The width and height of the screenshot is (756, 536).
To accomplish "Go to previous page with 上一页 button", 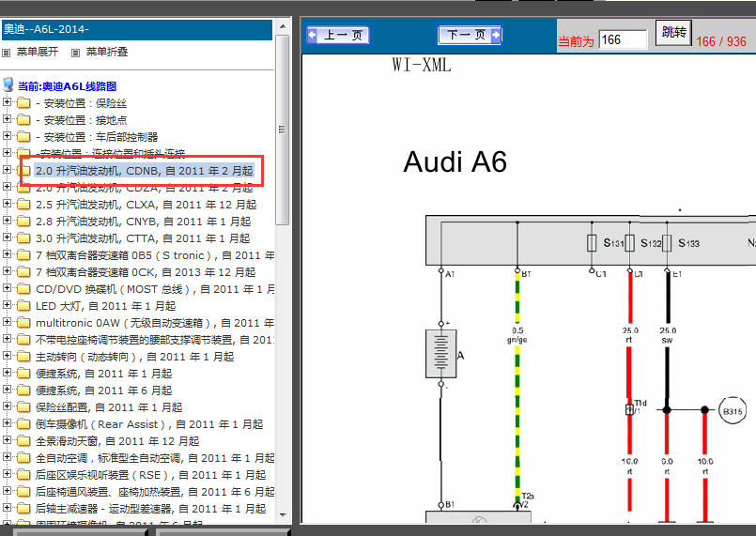I will coord(338,35).
